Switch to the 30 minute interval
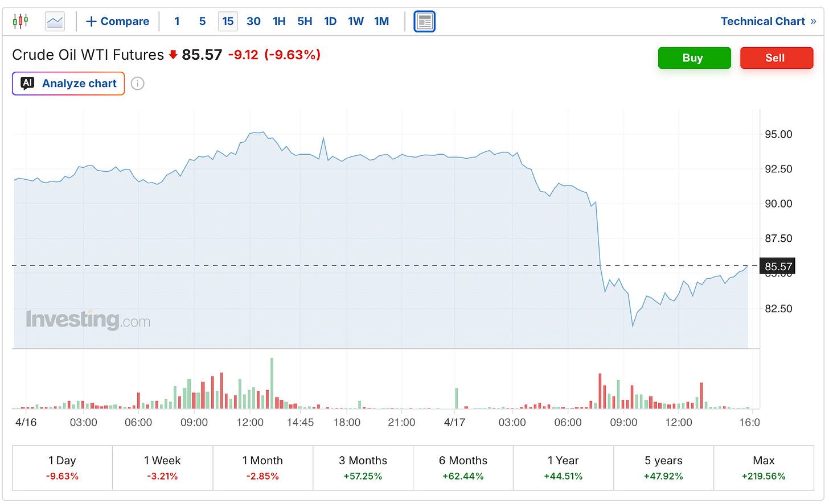 [x=253, y=22]
